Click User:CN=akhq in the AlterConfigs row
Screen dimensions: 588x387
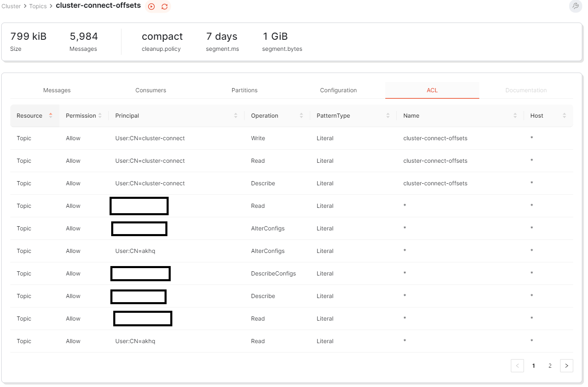135,251
